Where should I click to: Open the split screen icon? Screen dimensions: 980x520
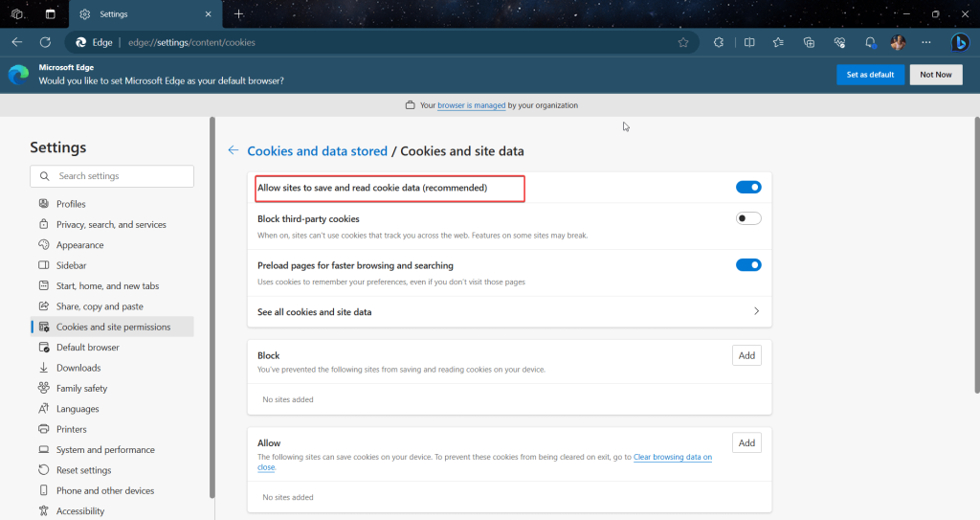tap(749, 42)
